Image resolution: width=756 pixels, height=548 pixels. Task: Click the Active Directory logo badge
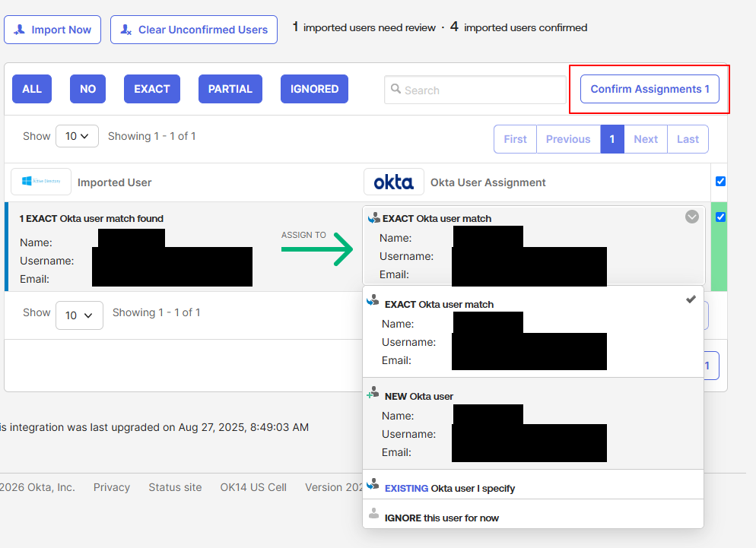(41, 182)
